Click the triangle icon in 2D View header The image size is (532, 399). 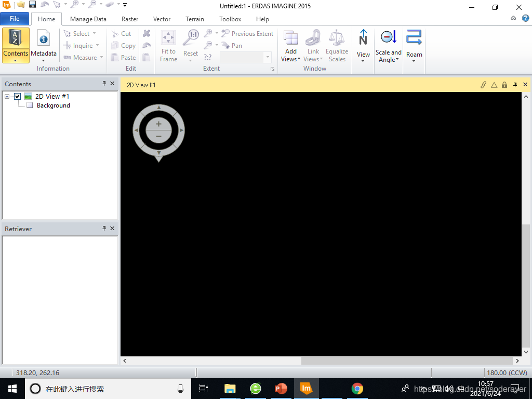coord(494,85)
